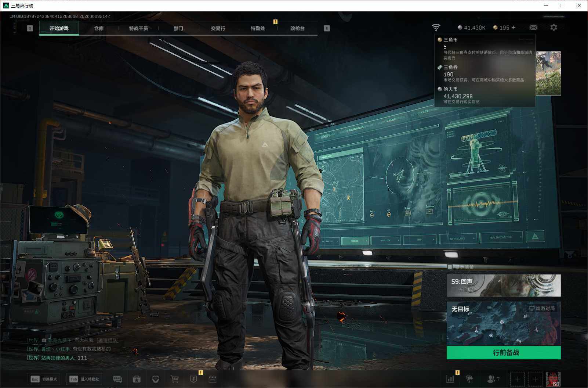
Task: Click the E key icon right of tabs
Action: click(327, 28)
